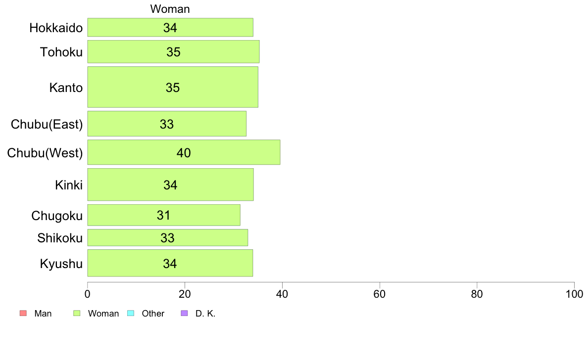Click the Chubu(West) axis label
The width and height of the screenshot is (588, 364).
click(45, 153)
